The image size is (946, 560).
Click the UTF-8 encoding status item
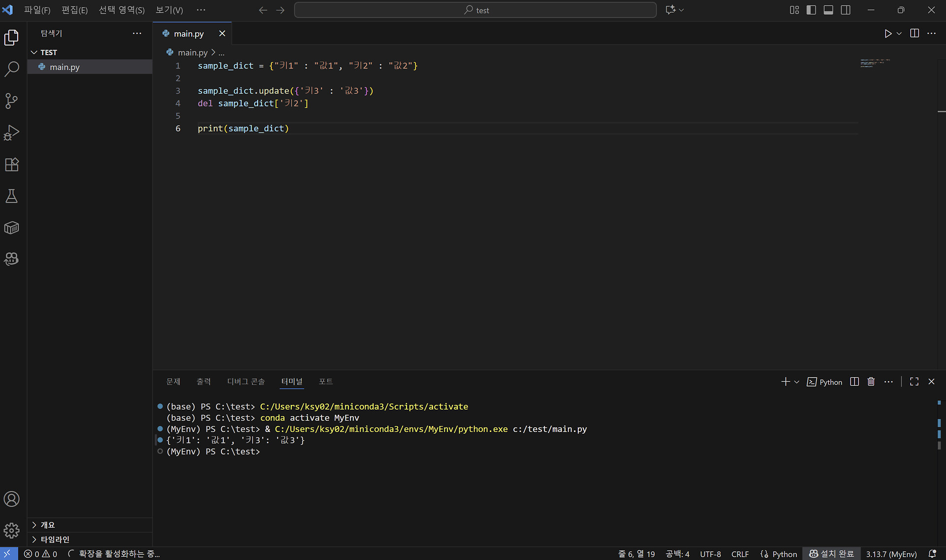(710, 554)
